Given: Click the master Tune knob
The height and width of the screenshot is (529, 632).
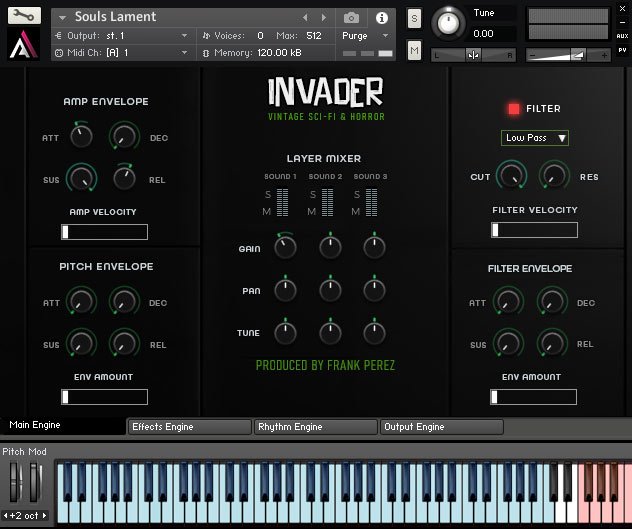Looking at the screenshot, I should [x=450, y=24].
